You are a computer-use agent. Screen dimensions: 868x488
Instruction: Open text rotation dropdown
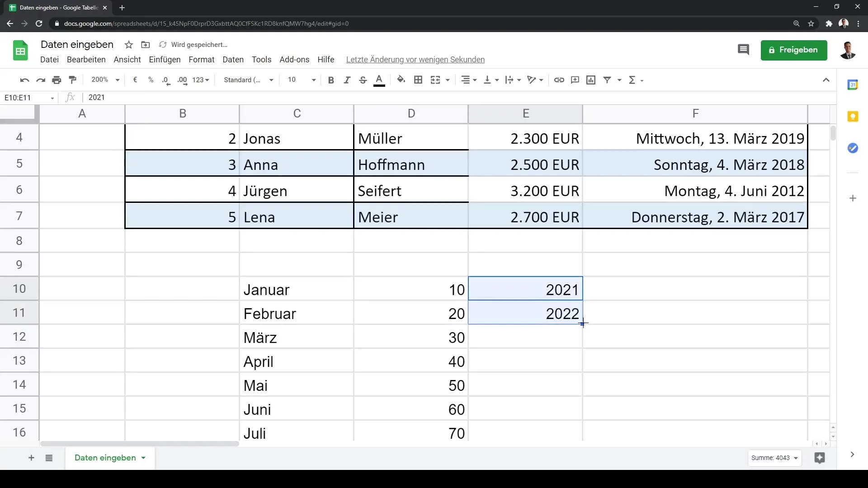pos(535,80)
